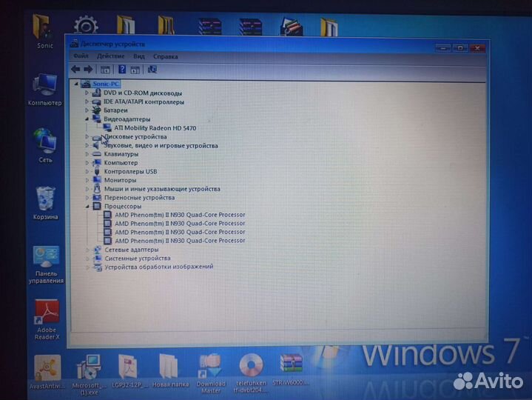Open the Корзина recycle bin icon
This screenshot has width=532, height=400.
click(x=46, y=200)
